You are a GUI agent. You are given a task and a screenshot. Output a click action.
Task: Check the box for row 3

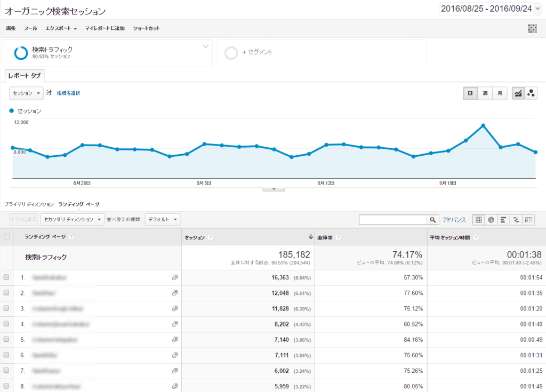pyautogui.click(x=6, y=308)
